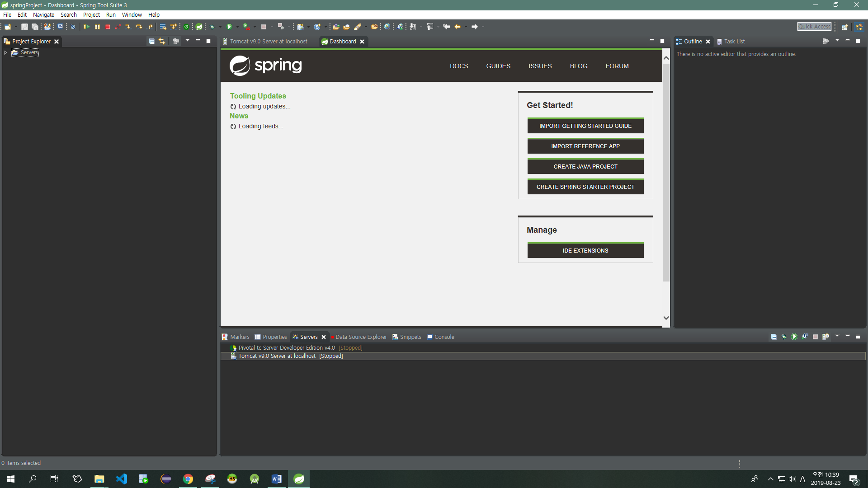Start server in debug mode (bug icon)
Image resolution: width=868 pixels, height=488 pixels.
784,337
